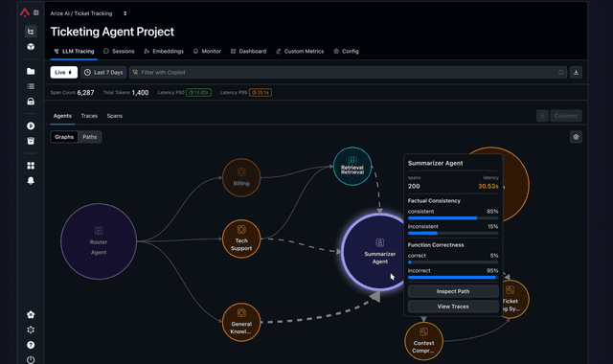613x364 pixels.
Task: Open the archive box sidebar icon
Action: [31, 141]
